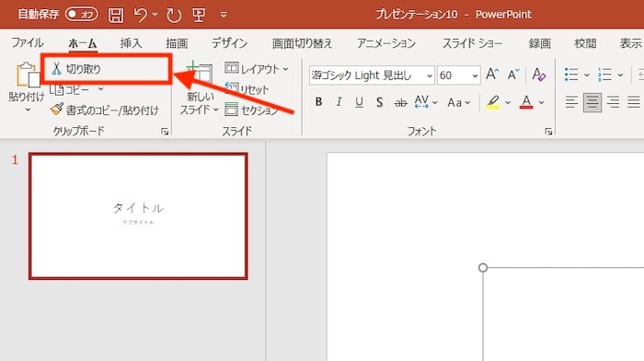Screen dimensions: 644x361
Task: Click the Undo arrow icon
Action: [141, 15]
